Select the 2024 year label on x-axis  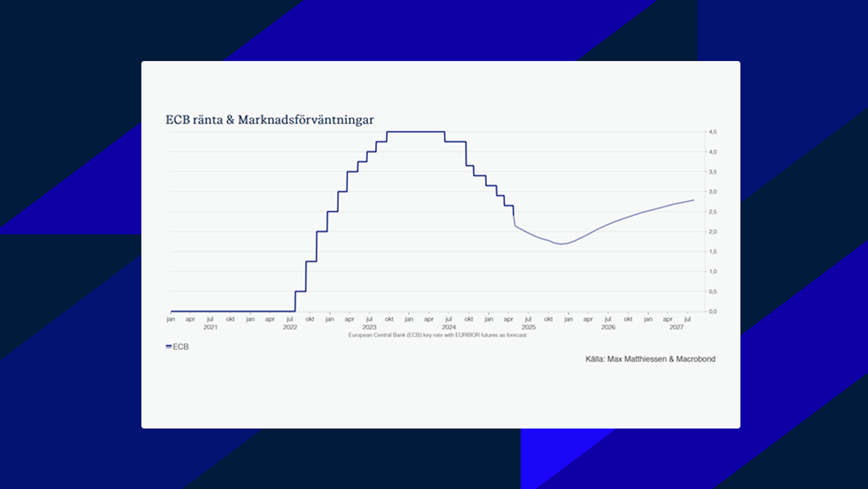click(x=449, y=327)
